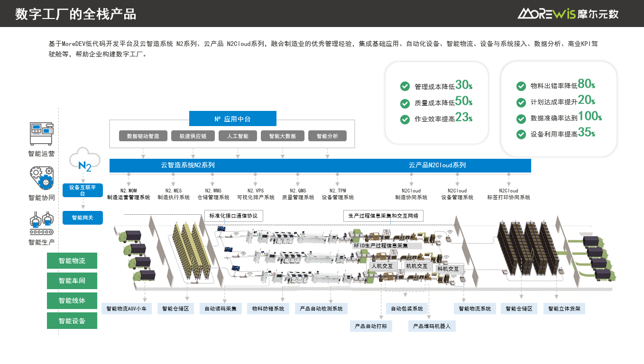Screen dimensions: 644x364
Task: Click the 智能协同 caption text
Action: pyautogui.click(x=41, y=198)
